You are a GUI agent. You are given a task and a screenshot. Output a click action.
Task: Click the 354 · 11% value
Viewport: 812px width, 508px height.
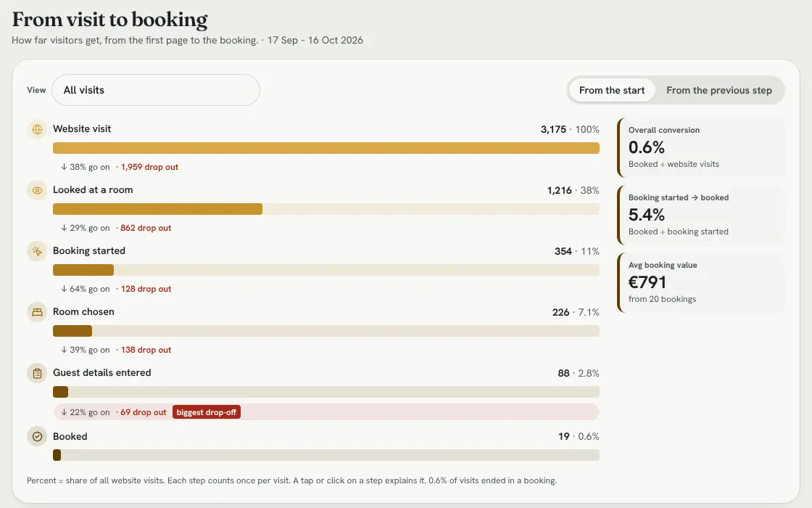pyautogui.click(x=577, y=251)
